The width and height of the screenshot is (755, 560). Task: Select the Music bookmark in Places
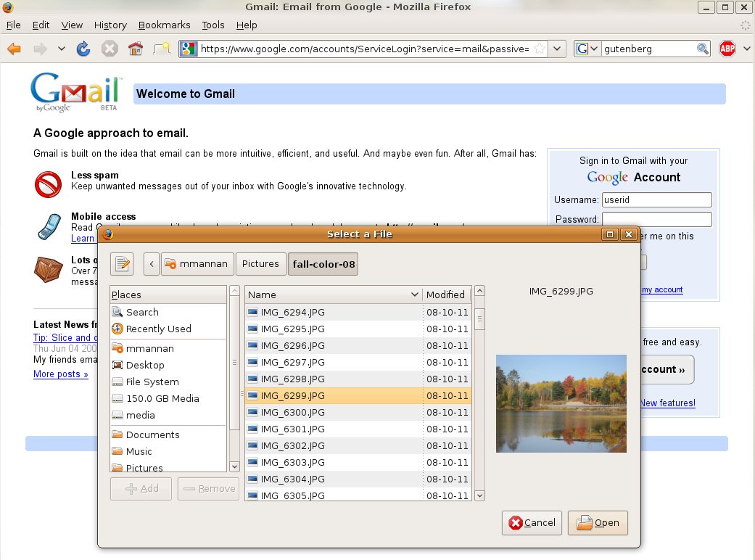coord(168,452)
